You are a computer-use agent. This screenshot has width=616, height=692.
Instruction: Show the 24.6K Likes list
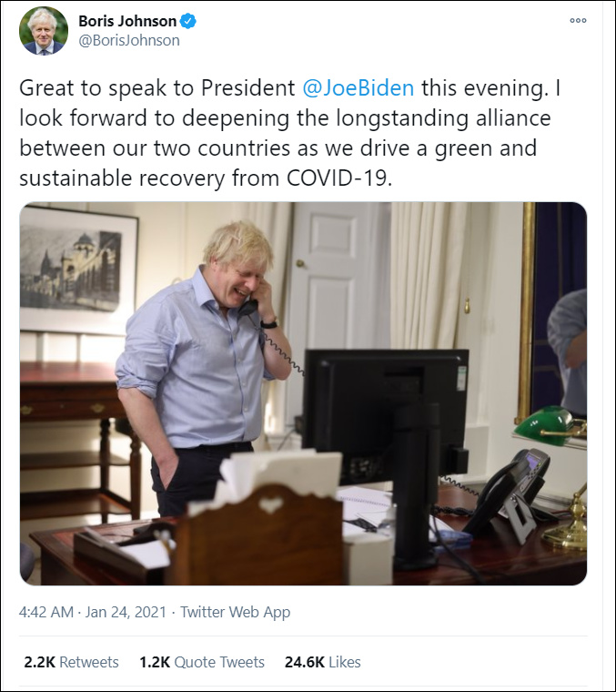pyautogui.click(x=323, y=662)
